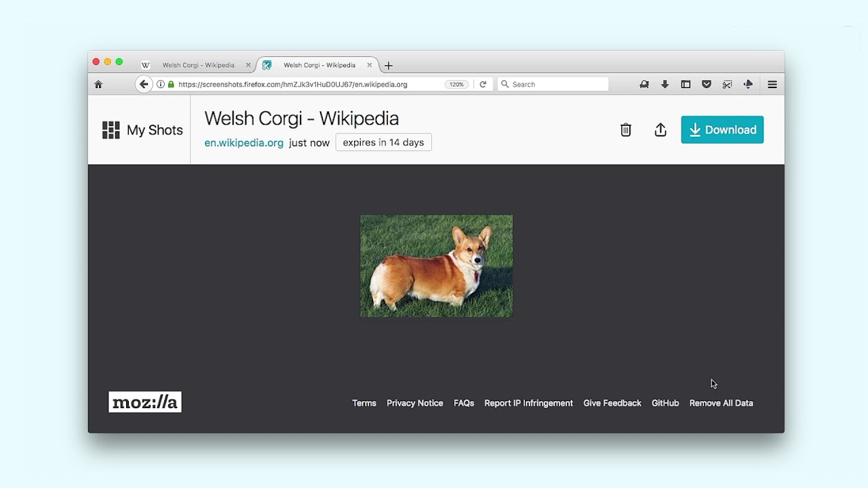Open Firefox downloads arrow
Viewport: 868px width, 488px height.
(x=665, y=85)
